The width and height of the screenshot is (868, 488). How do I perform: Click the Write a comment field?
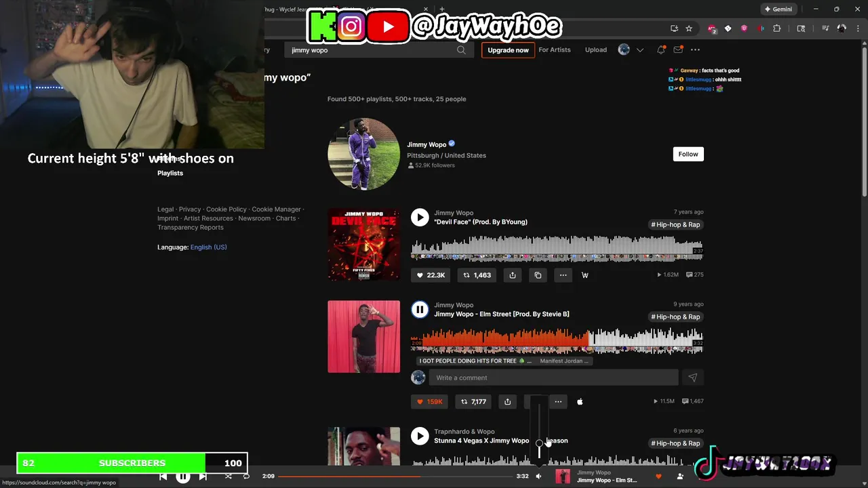553,378
